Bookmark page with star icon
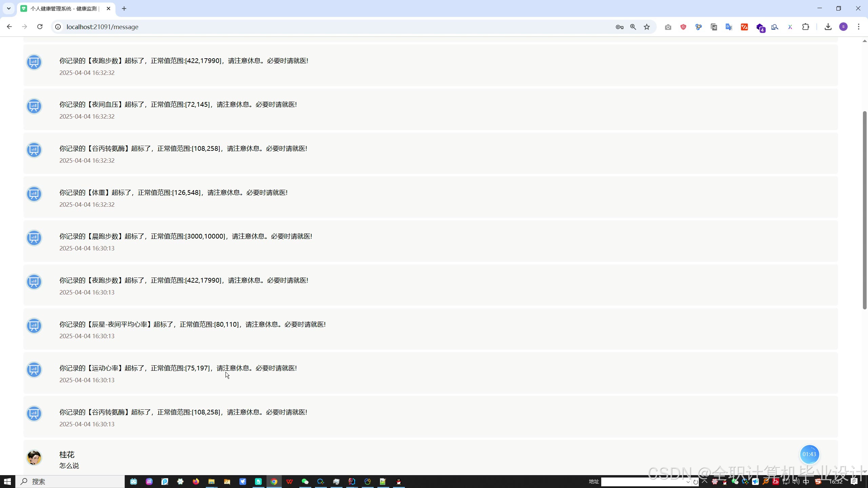Image resolution: width=868 pixels, height=488 pixels. point(647,27)
